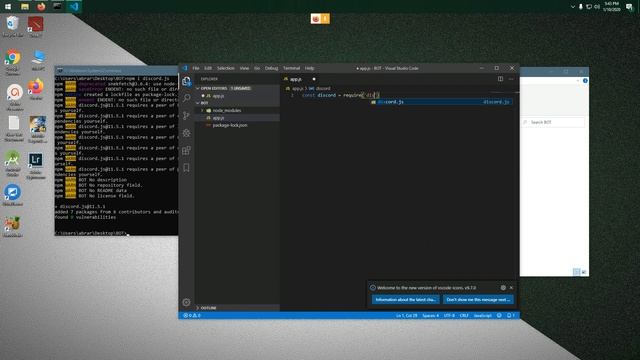Viewport: 640px width, 360px height.
Task: Open the notification settings gear icon
Action: 503,288
